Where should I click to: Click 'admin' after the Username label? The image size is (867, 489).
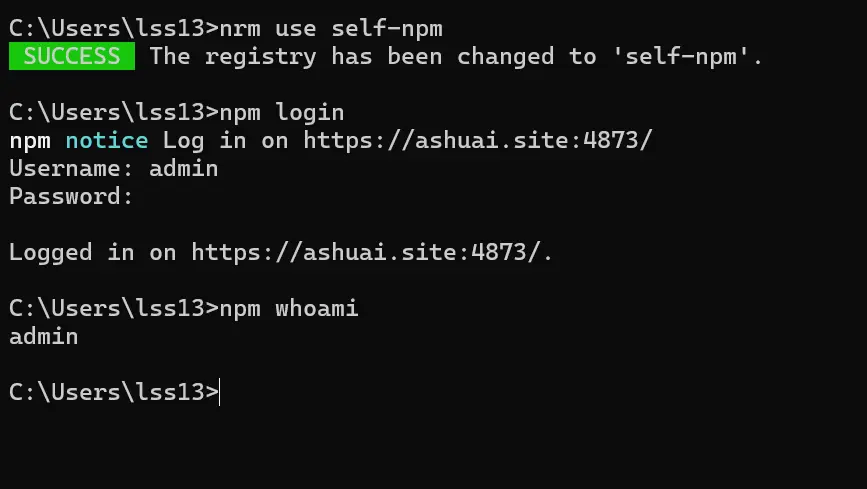pos(183,168)
